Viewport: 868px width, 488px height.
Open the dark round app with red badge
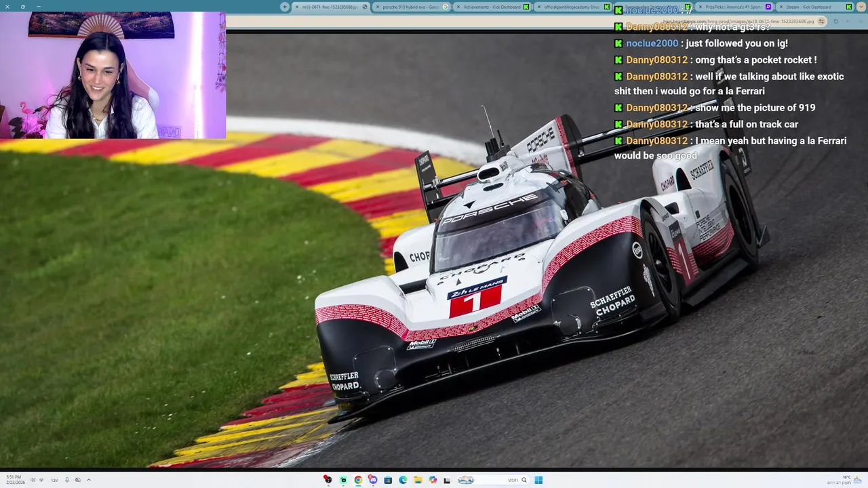pos(328,480)
